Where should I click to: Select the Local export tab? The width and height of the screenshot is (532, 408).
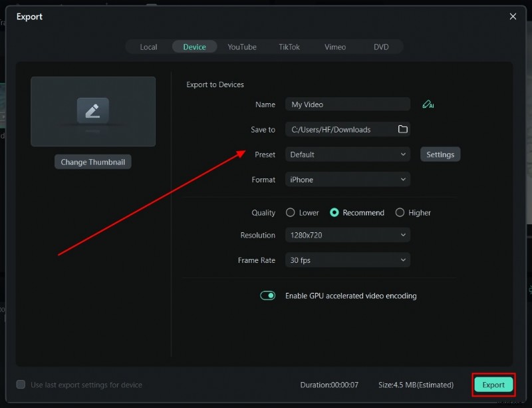pos(148,47)
